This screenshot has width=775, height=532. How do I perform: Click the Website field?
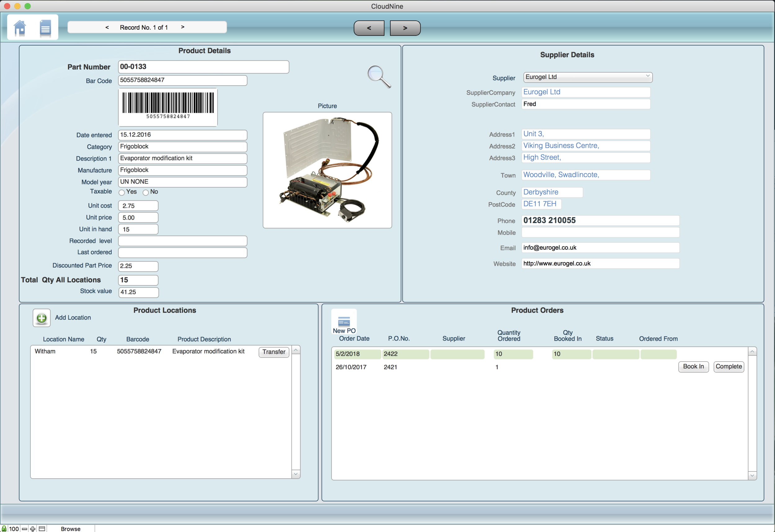click(x=600, y=263)
